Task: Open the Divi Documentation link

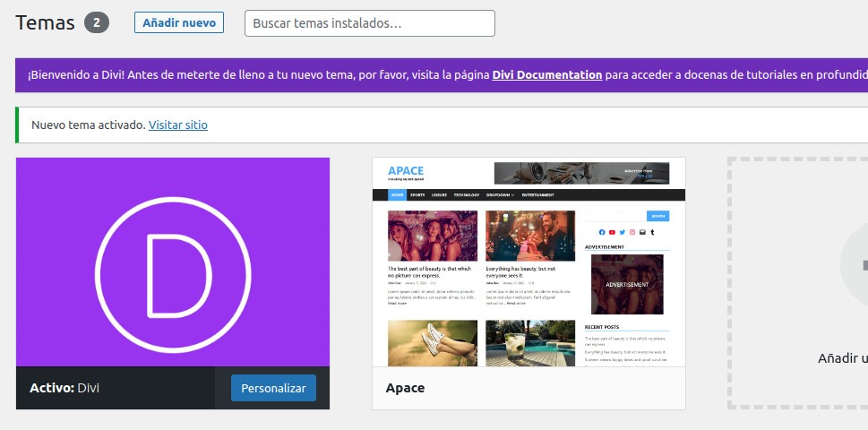Action: click(x=547, y=74)
